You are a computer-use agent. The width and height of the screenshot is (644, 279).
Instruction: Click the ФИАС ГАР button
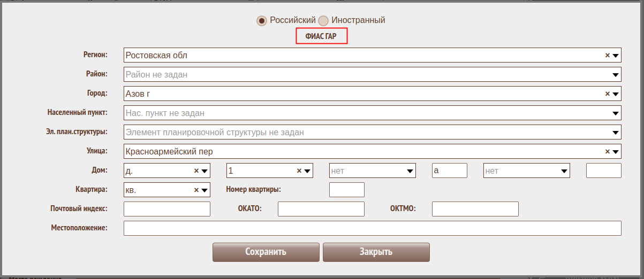(x=322, y=36)
